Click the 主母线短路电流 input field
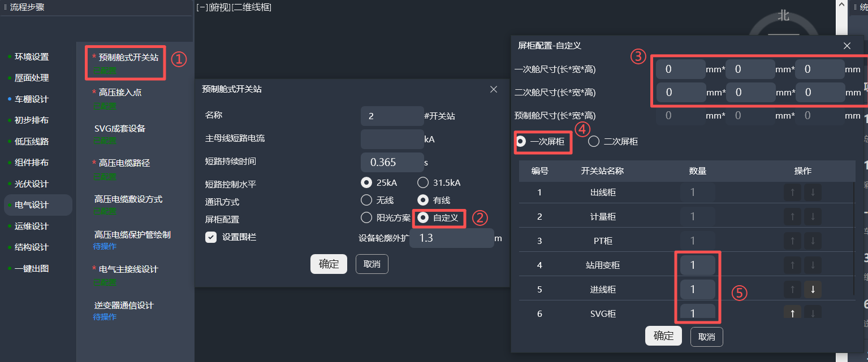Viewport: 868px width, 362px height. (392, 138)
